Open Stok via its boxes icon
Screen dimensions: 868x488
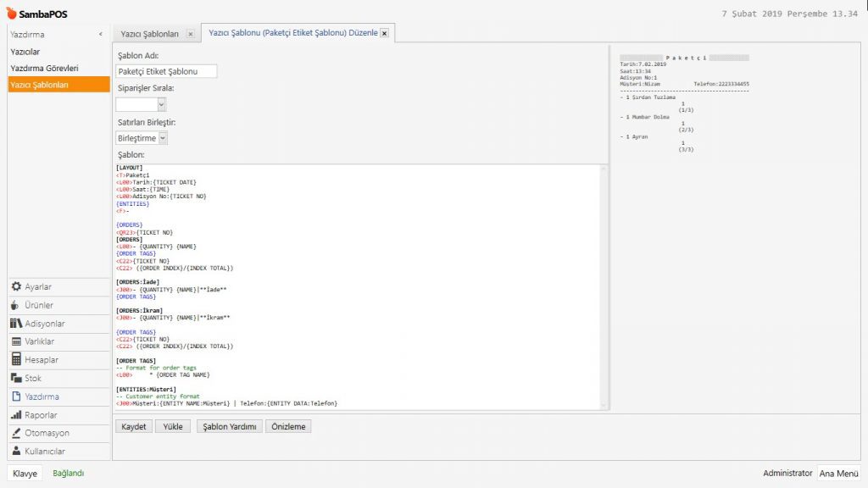[x=16, y=378]
